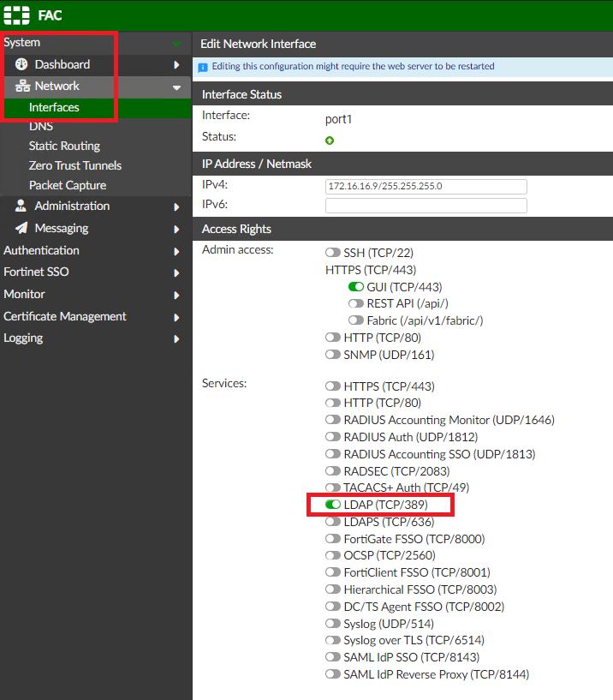Viewport: 613px width, 700px height.
Task: Open the Fortinet SSO menu
Action: [x=36, y=272]
